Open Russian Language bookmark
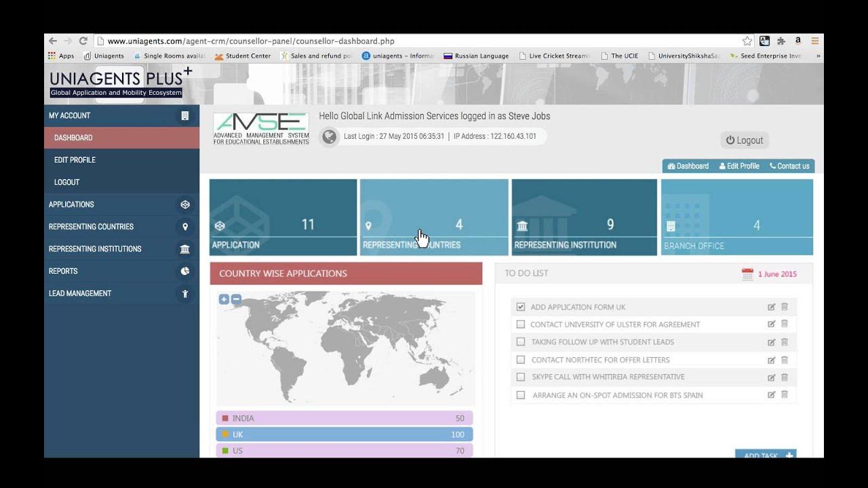Viewport: 868px width, 488px height. point(476,56)
